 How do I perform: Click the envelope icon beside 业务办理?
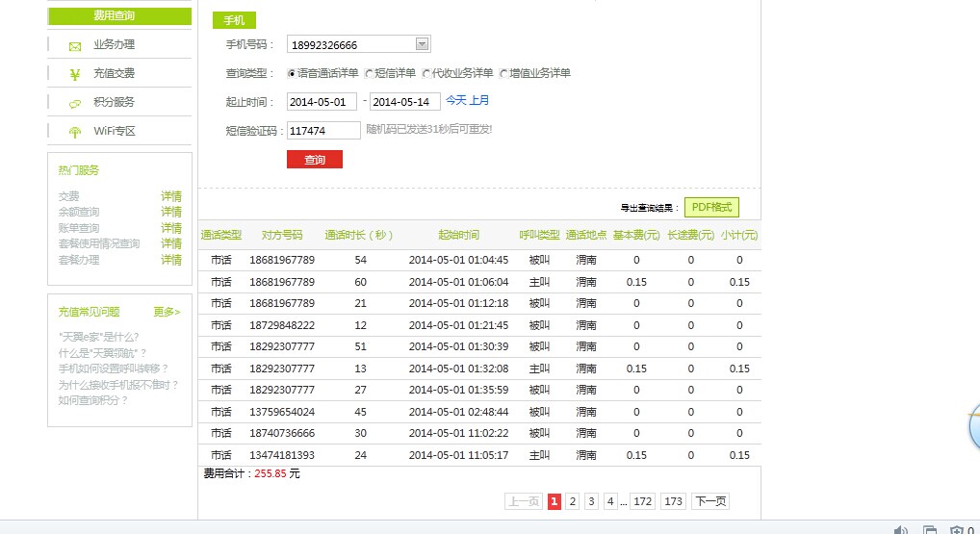tap(74, 45)
